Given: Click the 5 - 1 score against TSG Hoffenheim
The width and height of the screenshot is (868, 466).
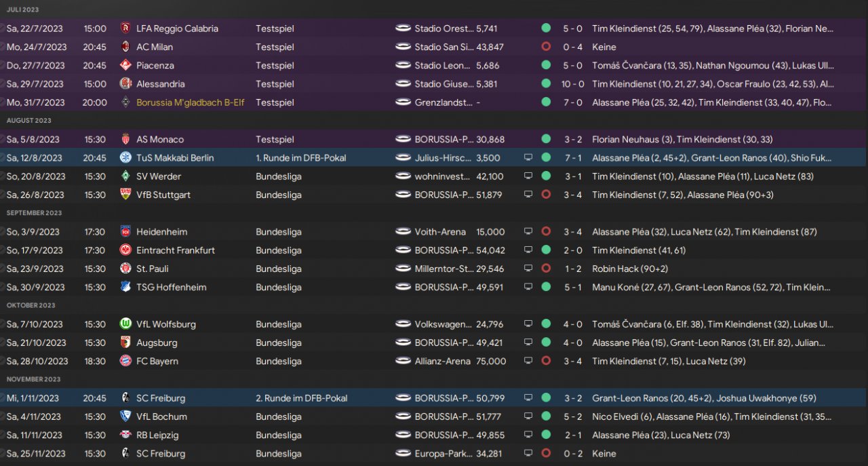Looking at the screenshot, I should [x=572, y=287].
